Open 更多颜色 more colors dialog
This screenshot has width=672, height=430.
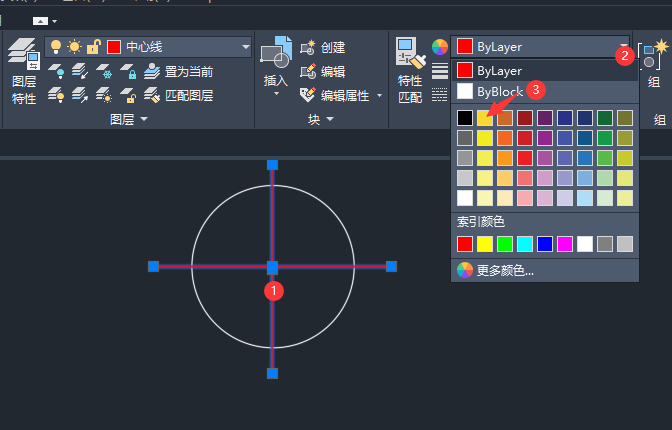tap(544, 271)
